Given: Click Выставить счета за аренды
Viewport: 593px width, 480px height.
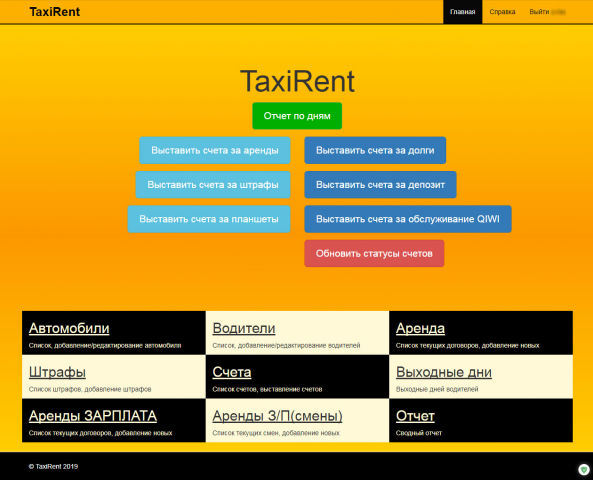Looking at the screenshot, I should (215, 150).
